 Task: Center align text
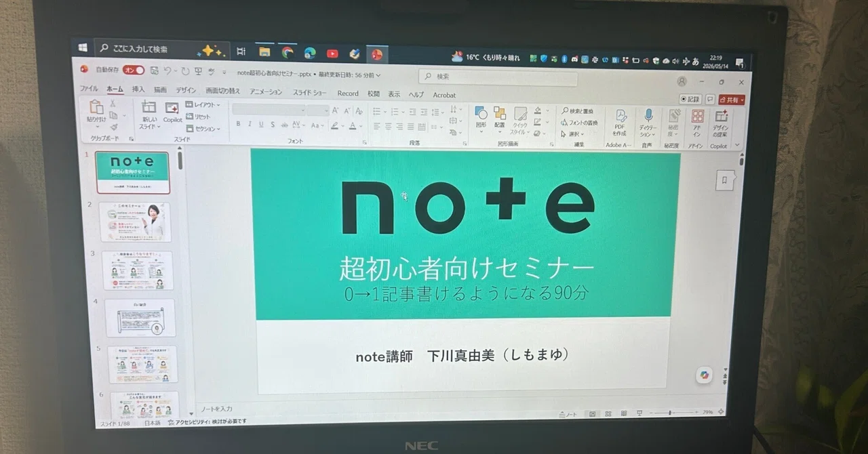coord(388,127)
